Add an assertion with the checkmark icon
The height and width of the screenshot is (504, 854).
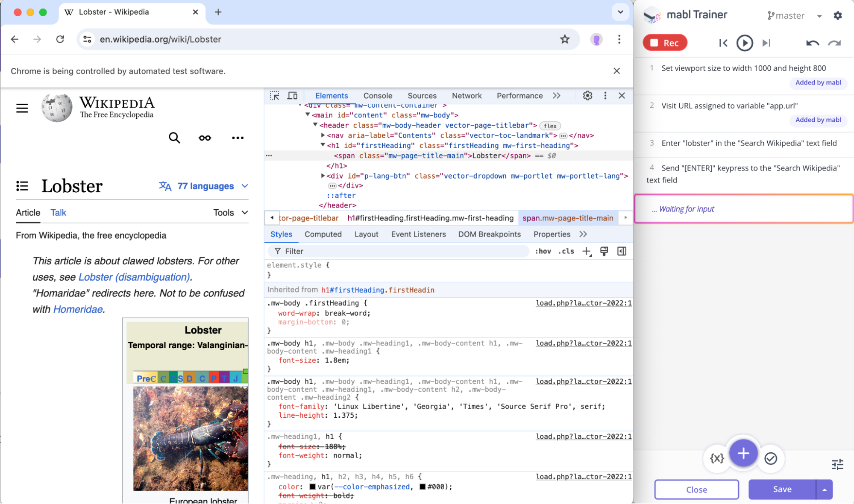click(x=770, y=458)
